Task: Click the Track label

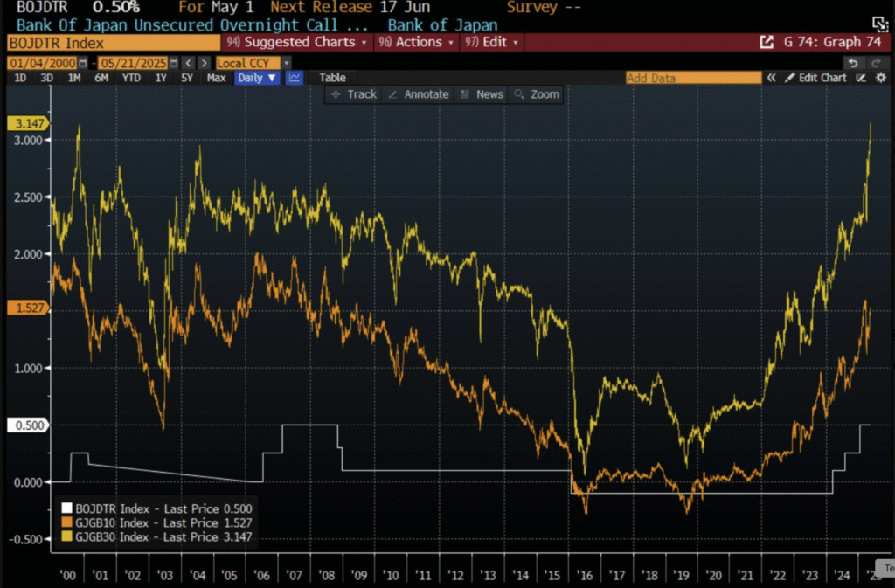Action: tap(363, 94)
